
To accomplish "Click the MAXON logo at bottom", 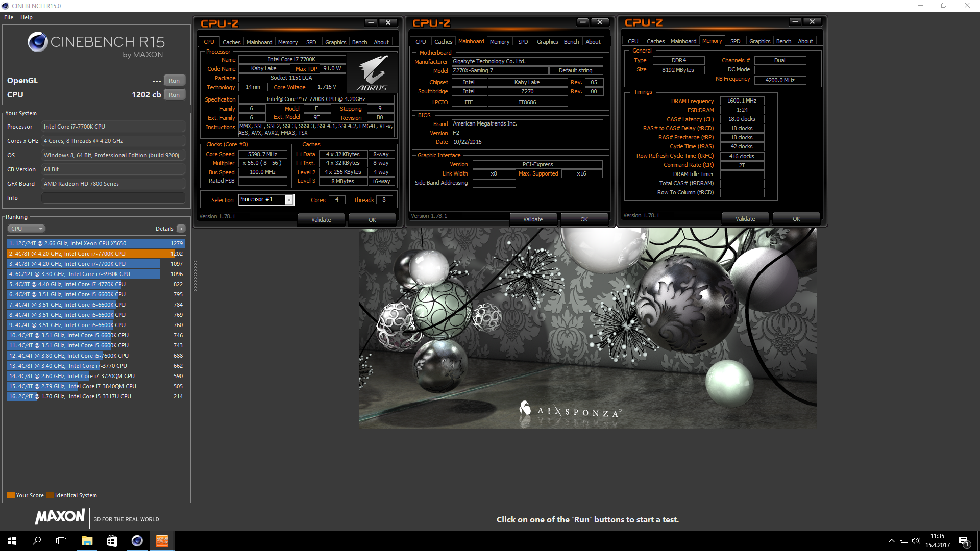I will tap(60, 517).
